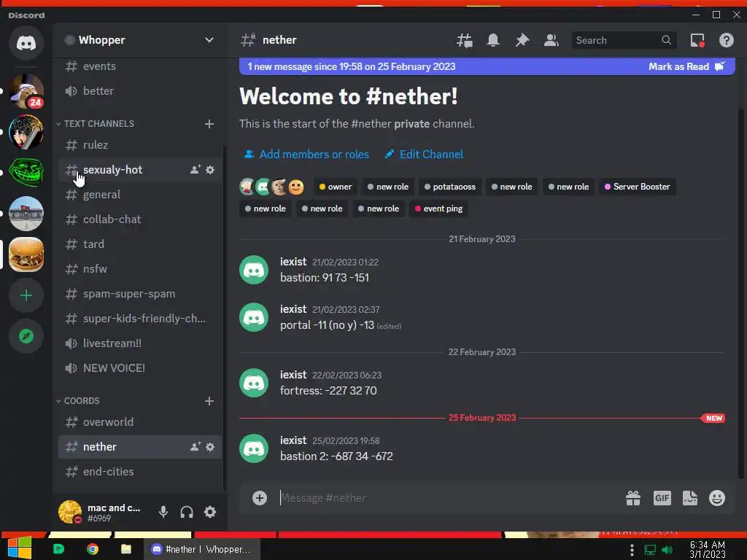
Task: Open the GIF picker
Action: [662, 498]
